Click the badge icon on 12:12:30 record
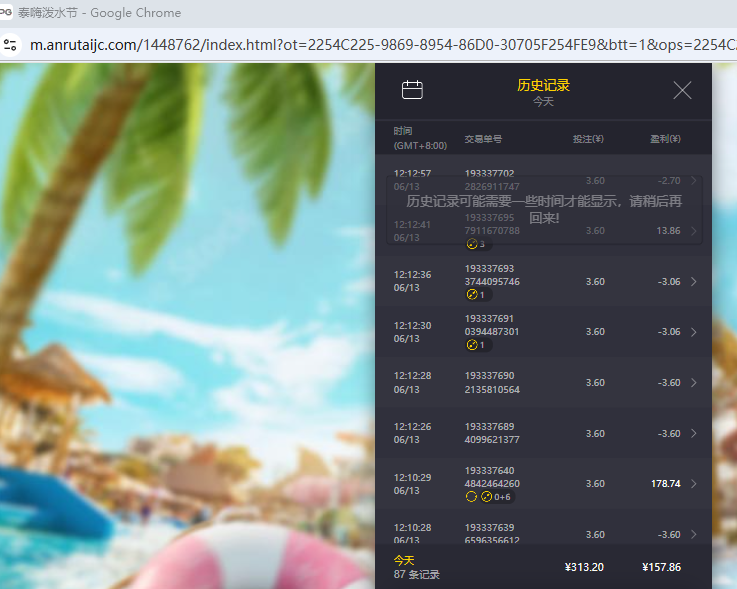 (477, 345)
